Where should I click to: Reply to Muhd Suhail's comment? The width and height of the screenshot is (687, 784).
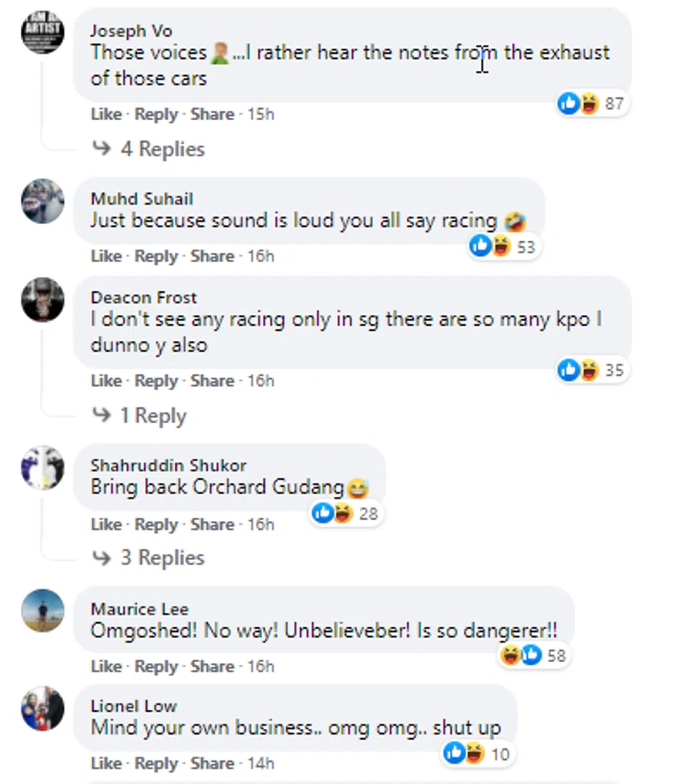[156, 256]
